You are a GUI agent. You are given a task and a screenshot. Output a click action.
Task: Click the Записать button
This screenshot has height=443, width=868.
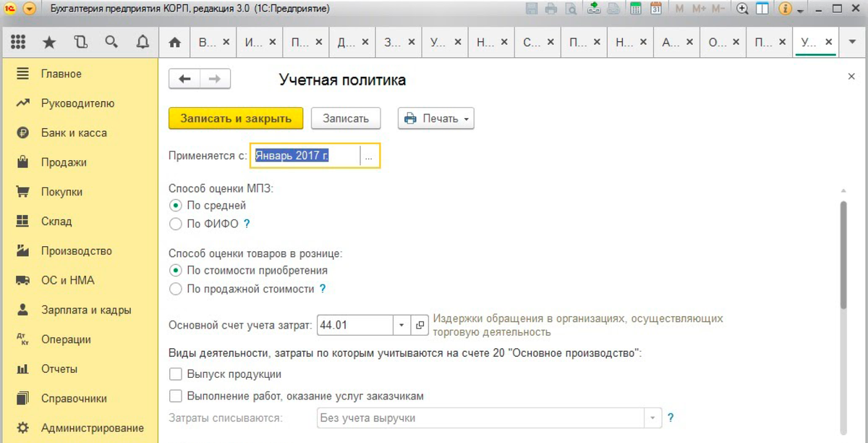click(346, 119)
